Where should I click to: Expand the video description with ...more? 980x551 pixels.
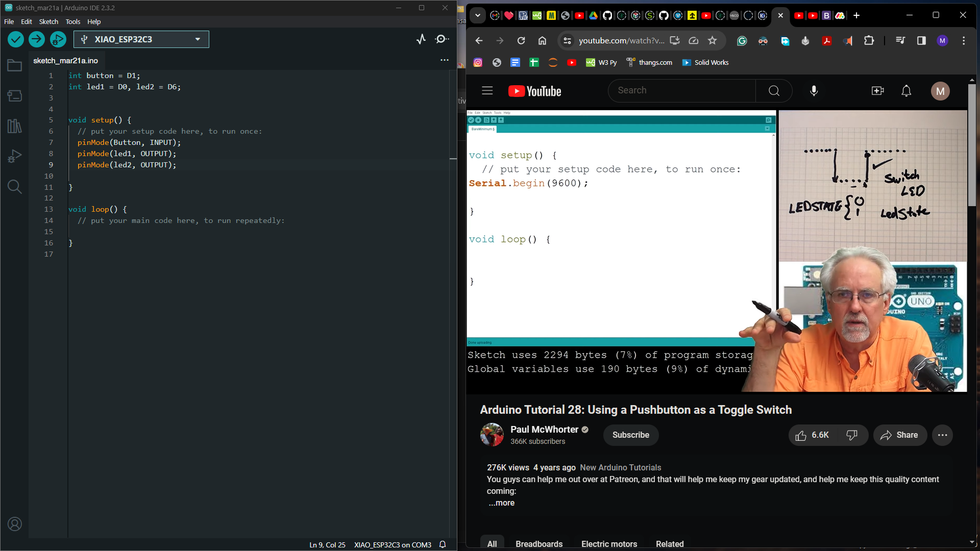[x=501, y=503]
